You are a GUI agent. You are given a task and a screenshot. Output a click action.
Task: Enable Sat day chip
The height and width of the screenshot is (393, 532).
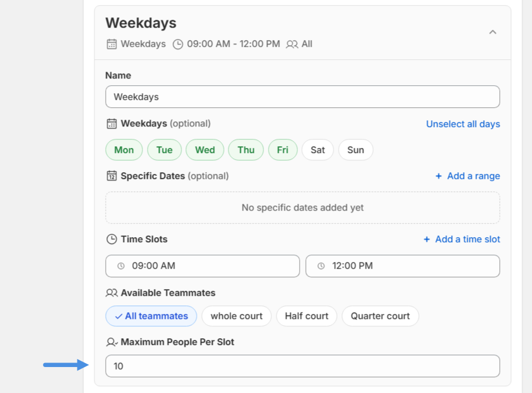pos(318,150)
